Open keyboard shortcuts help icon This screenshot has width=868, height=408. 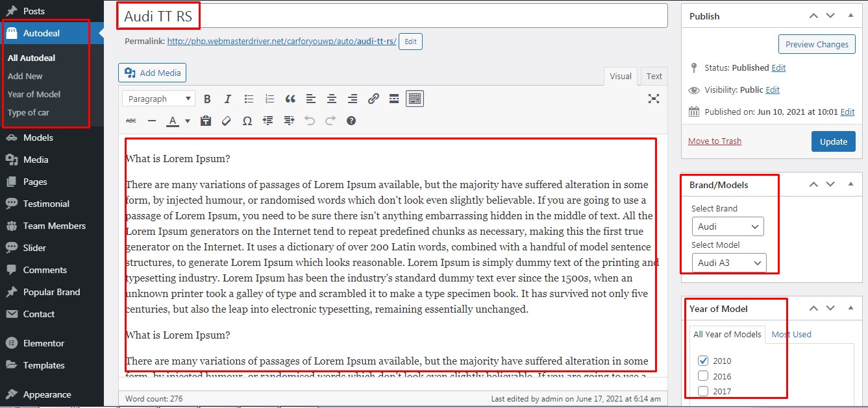[x=351, y=121]
